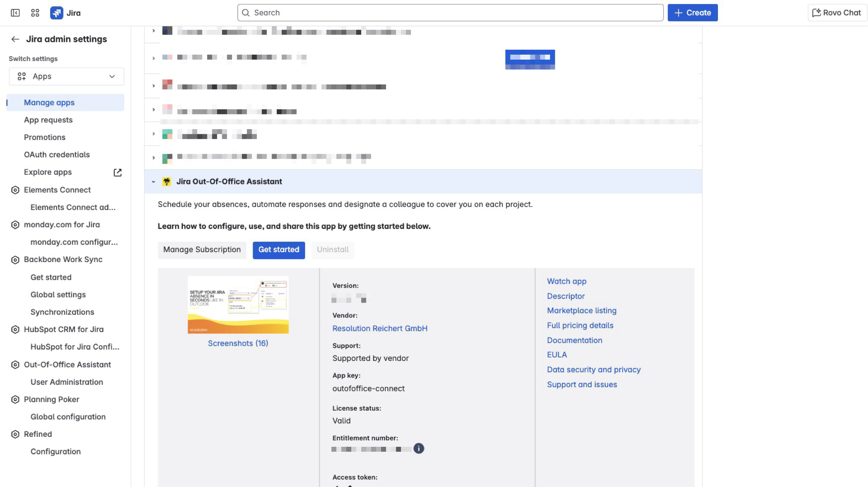Click the Jira logo icon
The width and height of the screenshot is (868, 487).
click(57, 13)
